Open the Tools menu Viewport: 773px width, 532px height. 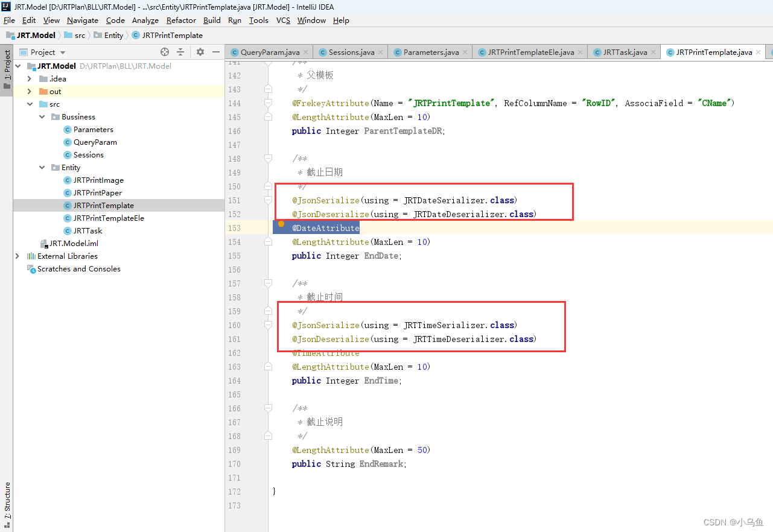pyautogui.click(x=258, y=20)
